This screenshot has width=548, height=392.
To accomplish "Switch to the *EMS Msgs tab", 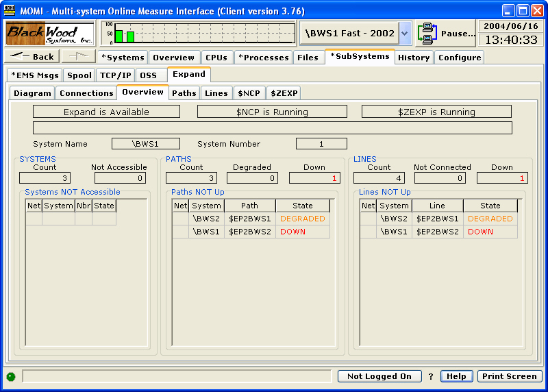I will coord(35,75).
